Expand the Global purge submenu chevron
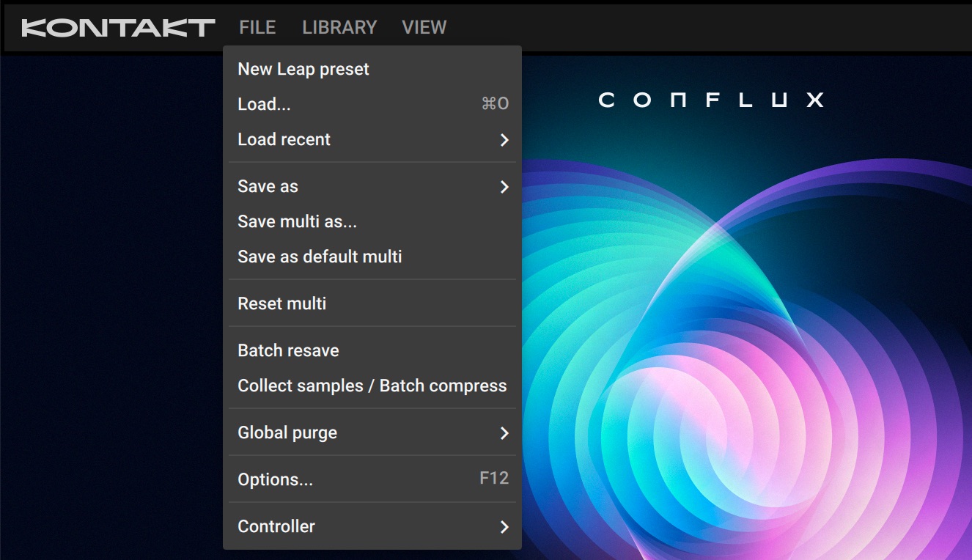Viewport: 972px width, 560px height. (x=504, y=433)
